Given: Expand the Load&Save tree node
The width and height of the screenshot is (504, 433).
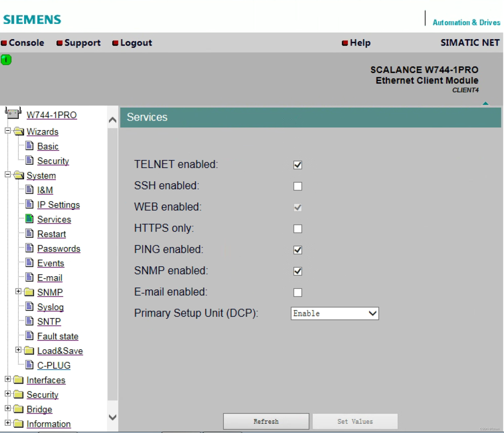Looking at the screenshot, I should tap(18, 350).
